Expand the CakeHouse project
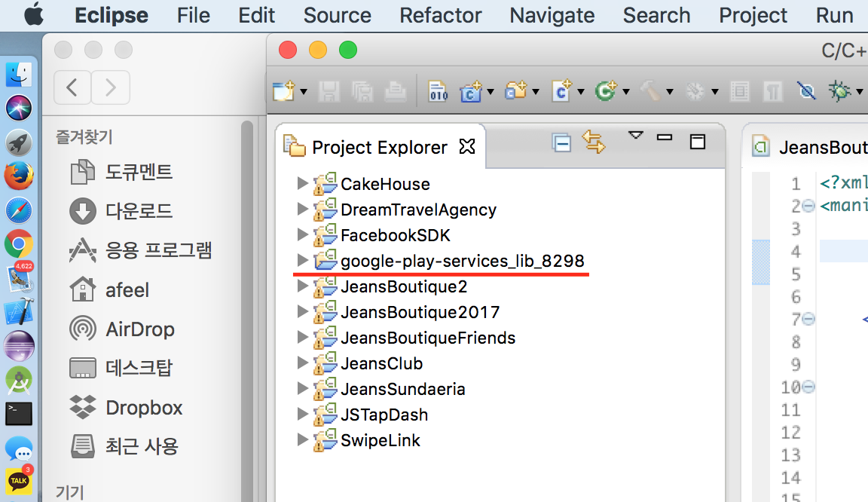Image resolution: width=868 pixels, height=502 pixels. (x=302, y=183)
